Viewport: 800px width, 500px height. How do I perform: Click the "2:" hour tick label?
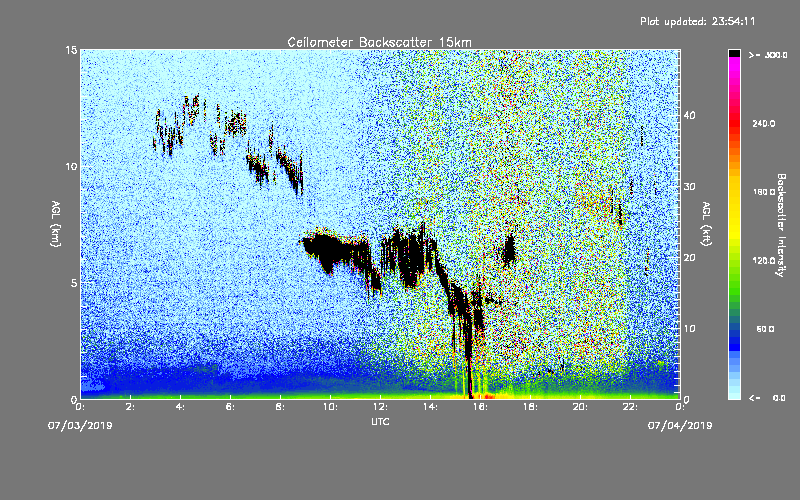tap(130, 407)
